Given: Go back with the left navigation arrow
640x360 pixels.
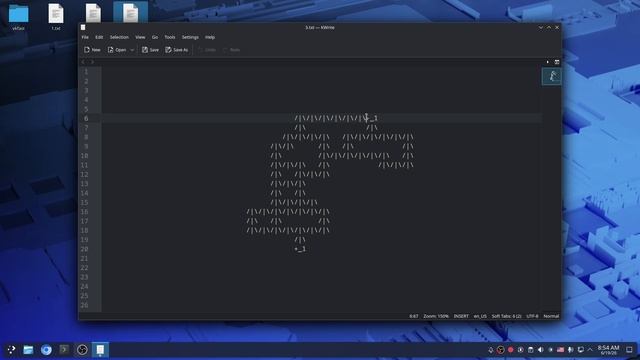Looking at the screenshot, I should pos(83,62).
